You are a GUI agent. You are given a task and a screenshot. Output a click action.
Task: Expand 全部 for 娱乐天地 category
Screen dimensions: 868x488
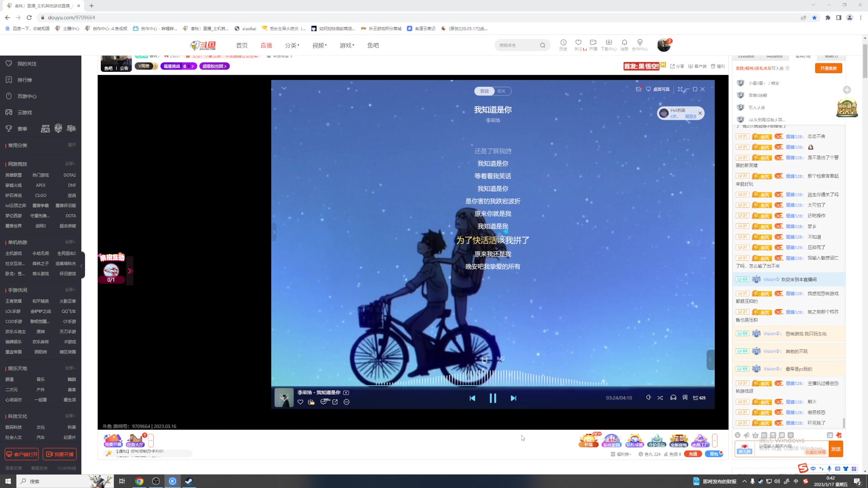pyautogui.click(x=70, y=368)
